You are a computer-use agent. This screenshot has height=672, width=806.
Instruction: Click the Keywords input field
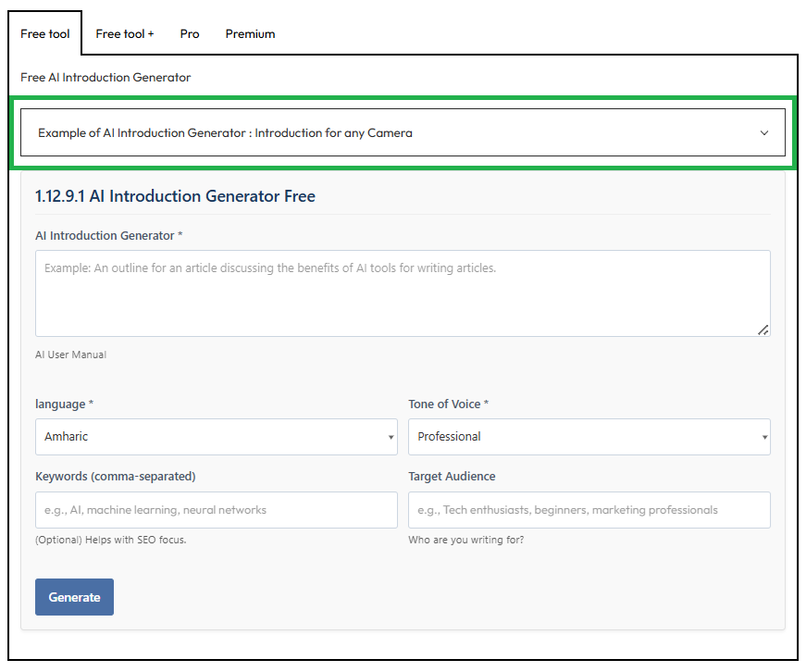coord(217,510)
